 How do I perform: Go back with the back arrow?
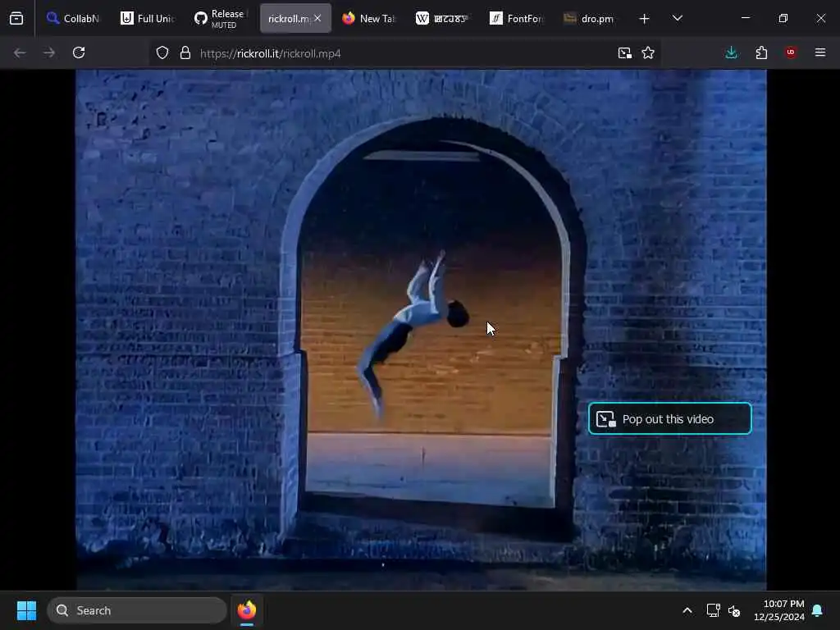pyautogui.click(x=20, y=52)
